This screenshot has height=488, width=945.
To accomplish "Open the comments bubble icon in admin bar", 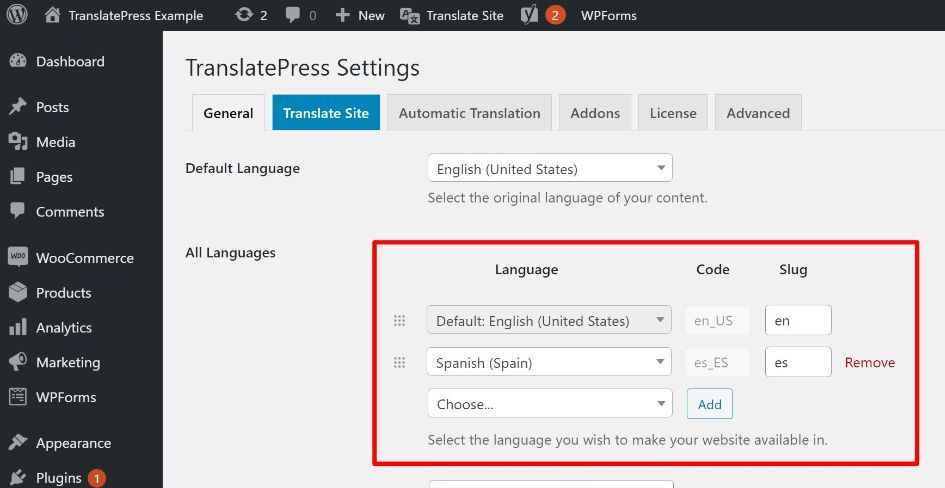I will (293, 15).
